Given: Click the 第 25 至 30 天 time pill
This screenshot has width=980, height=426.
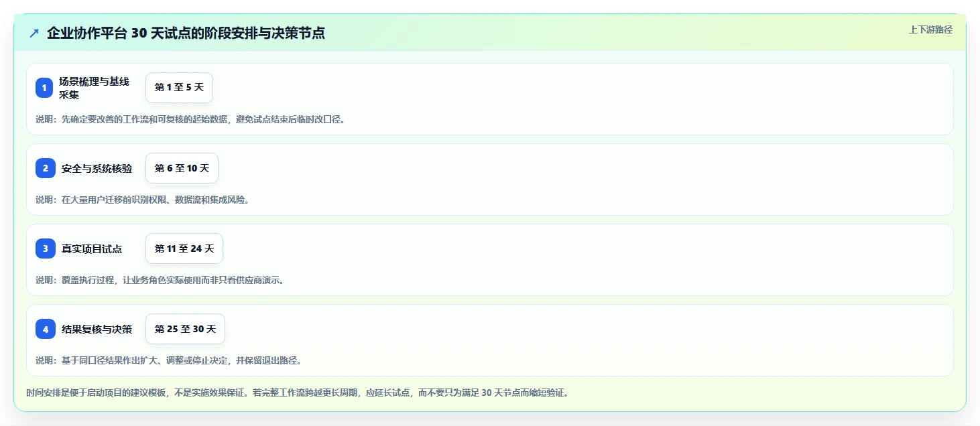Looking at the screenshot, I should point(185,329).
